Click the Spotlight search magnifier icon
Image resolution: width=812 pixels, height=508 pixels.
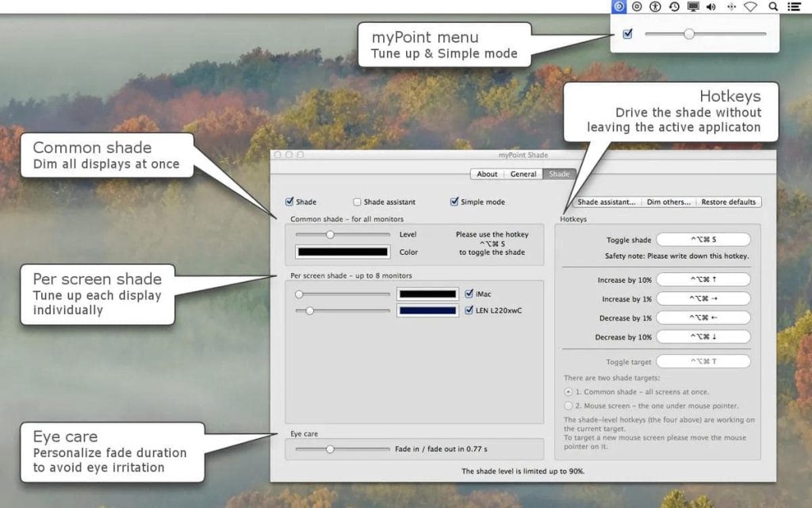(773, 6)
